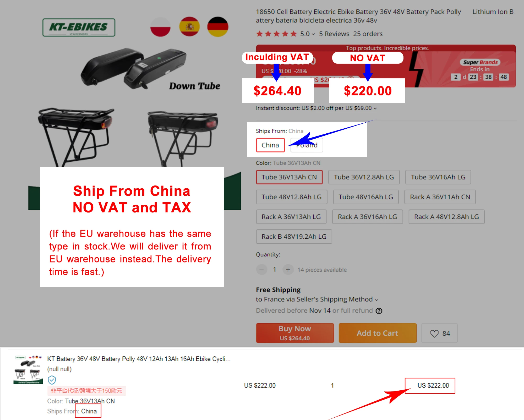Image resolution: width=524 pixels, height=420 pixels.
Task: Choose the Rack B 48V19.2Ah LG variant
Action: click(x=294, y=237)
